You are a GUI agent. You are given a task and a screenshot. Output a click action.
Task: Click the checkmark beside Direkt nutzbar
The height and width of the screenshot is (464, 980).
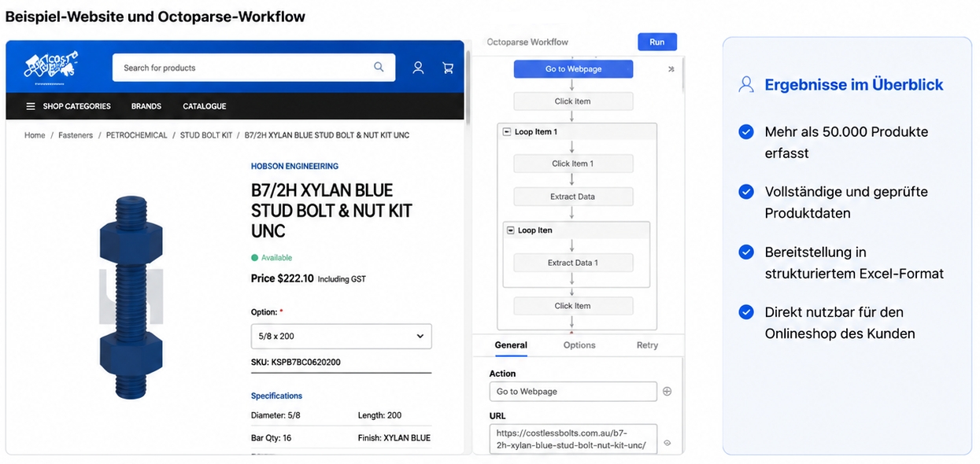pos(746,312)
